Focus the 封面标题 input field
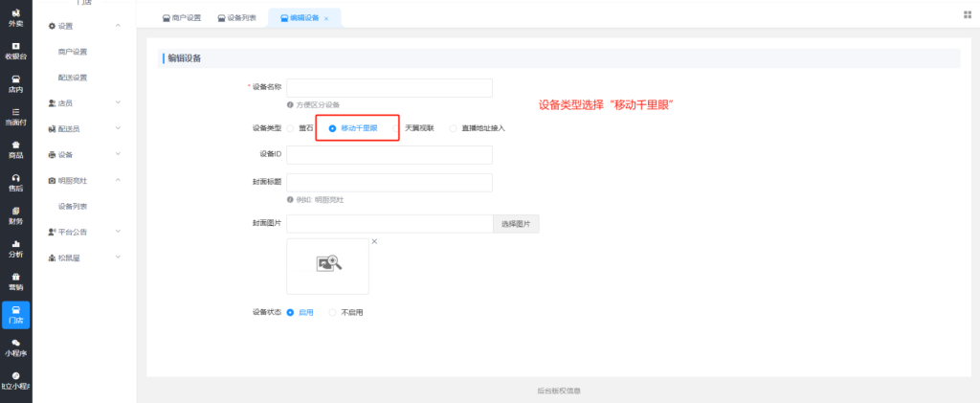 tap(390, 183)
